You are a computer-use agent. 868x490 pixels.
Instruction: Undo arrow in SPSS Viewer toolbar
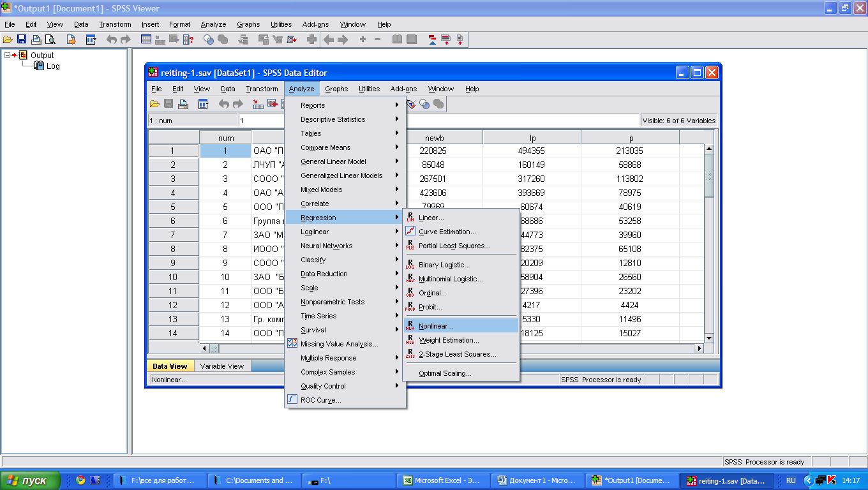pos(112,40)
